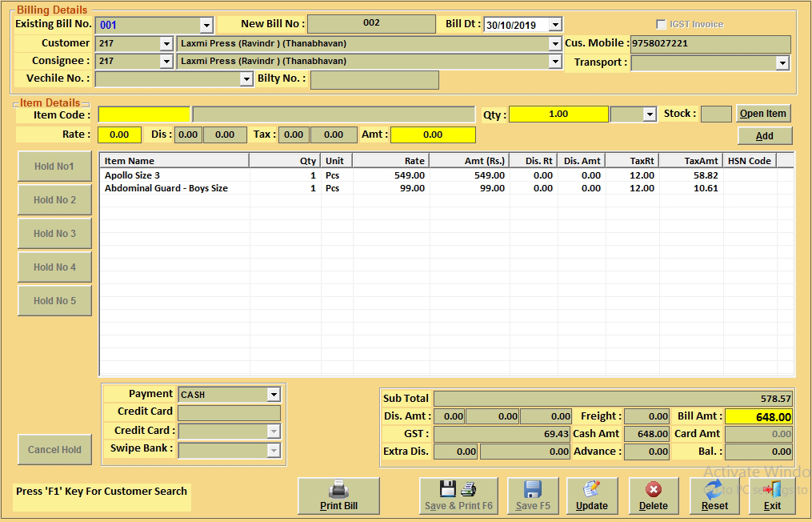Expand the Payment CASH dropdown

[x=274, y=395]
